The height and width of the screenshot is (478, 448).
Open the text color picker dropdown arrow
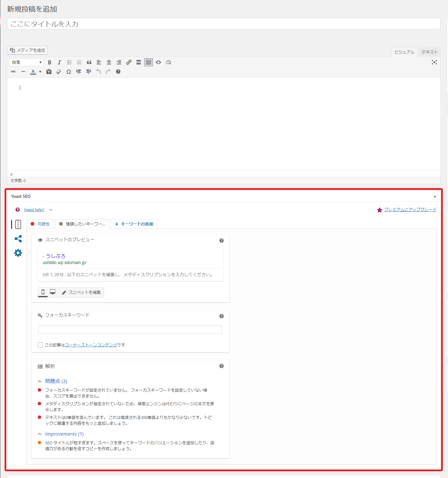(40, 72)
